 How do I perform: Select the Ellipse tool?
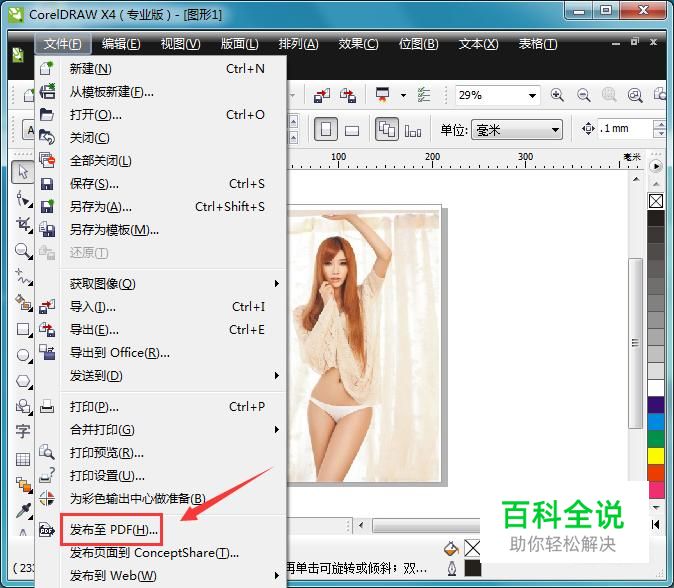coord(23,355)
